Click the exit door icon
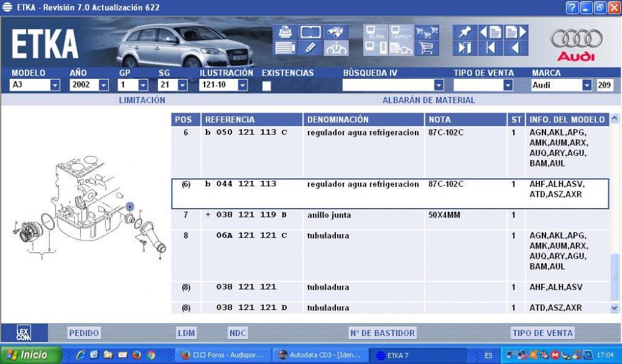 tap(465, 48)
